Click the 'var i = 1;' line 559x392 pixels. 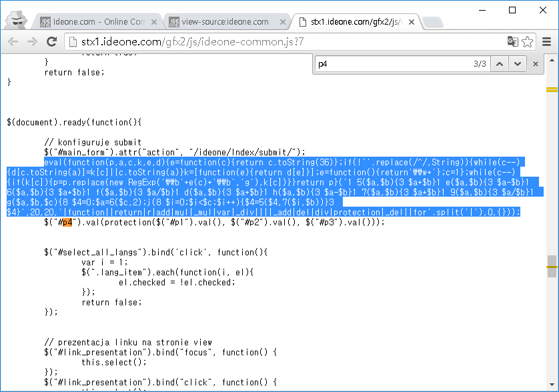pyautogui.click(x=105, y=263)
